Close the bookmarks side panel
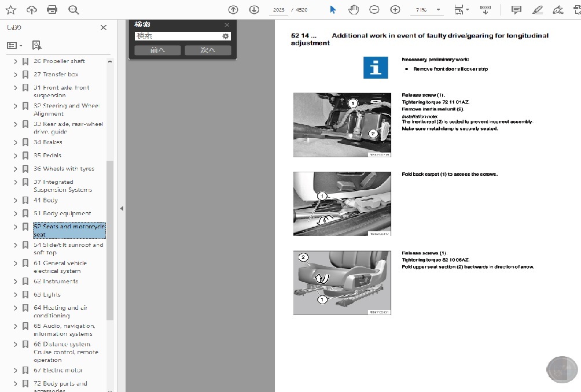 104,27
